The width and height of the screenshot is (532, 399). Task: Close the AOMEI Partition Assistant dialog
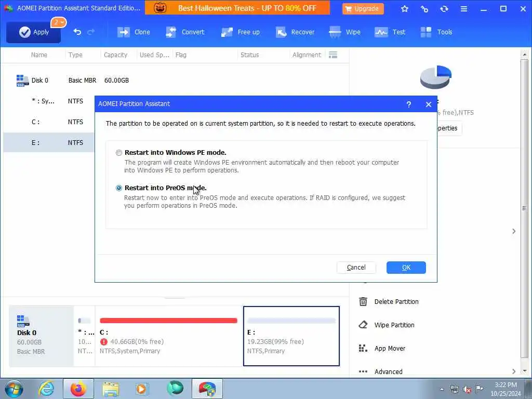(429, 104)
